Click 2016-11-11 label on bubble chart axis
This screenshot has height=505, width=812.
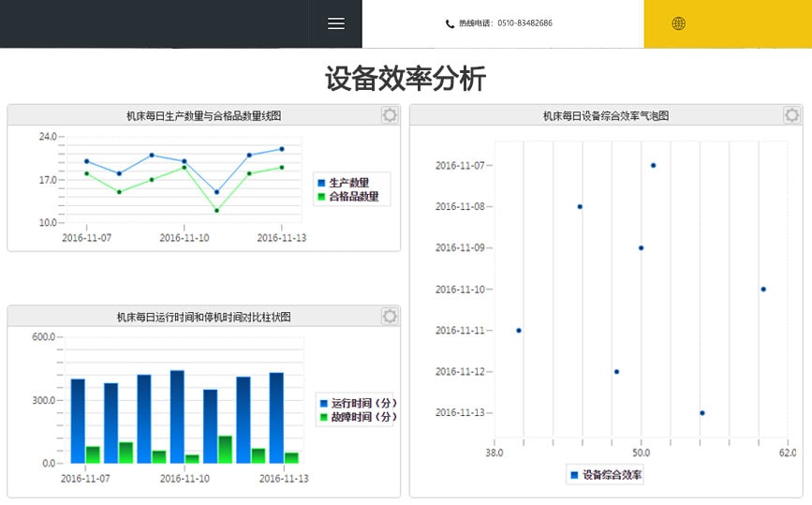tap(460, 331)
